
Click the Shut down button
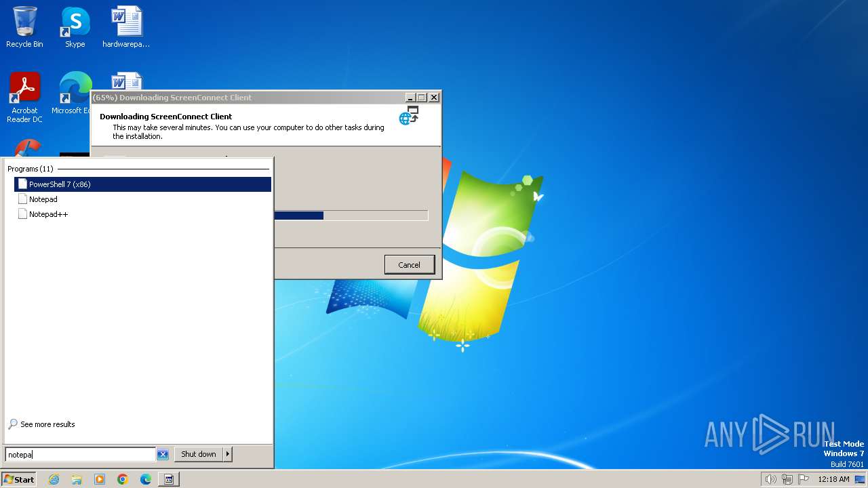(199, 454)
